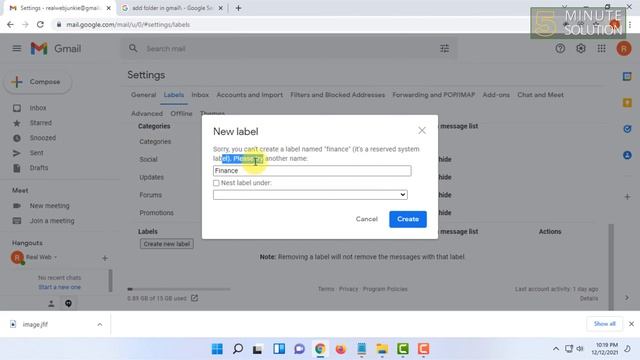Expand the Real Web Hangouts status menu
Screen dimensions: 640x360
[x=56, y=257]
